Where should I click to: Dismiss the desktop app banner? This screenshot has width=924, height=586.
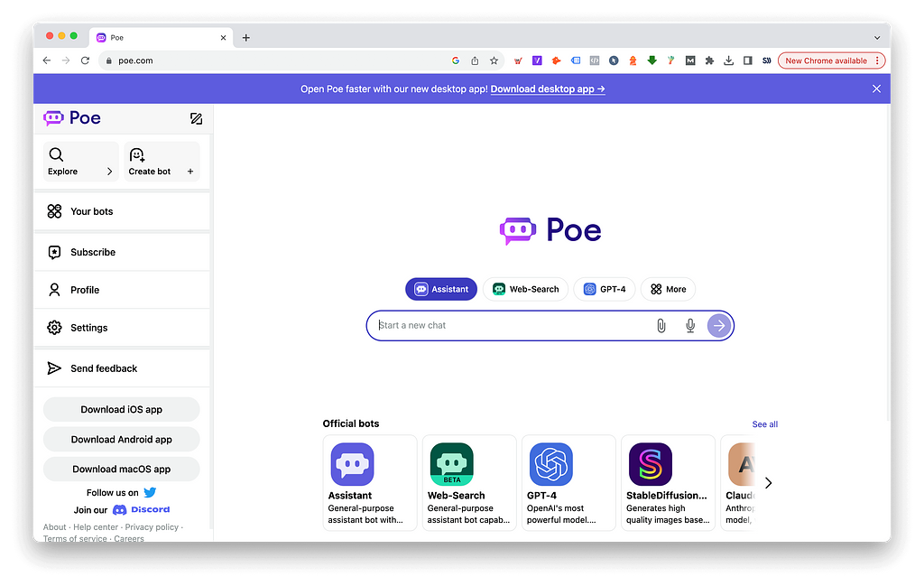876,89
